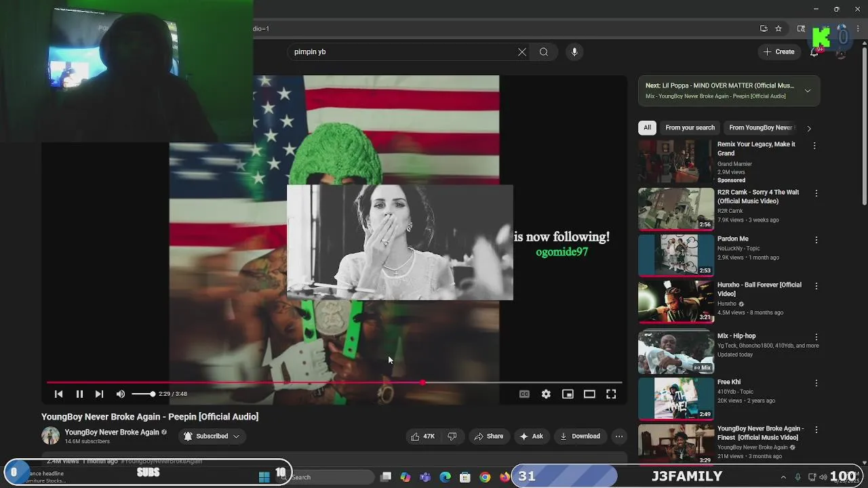Open the Subscribed notification dropdown
The width and height of the screenshot is (868, 488).
tap(212, 436)
